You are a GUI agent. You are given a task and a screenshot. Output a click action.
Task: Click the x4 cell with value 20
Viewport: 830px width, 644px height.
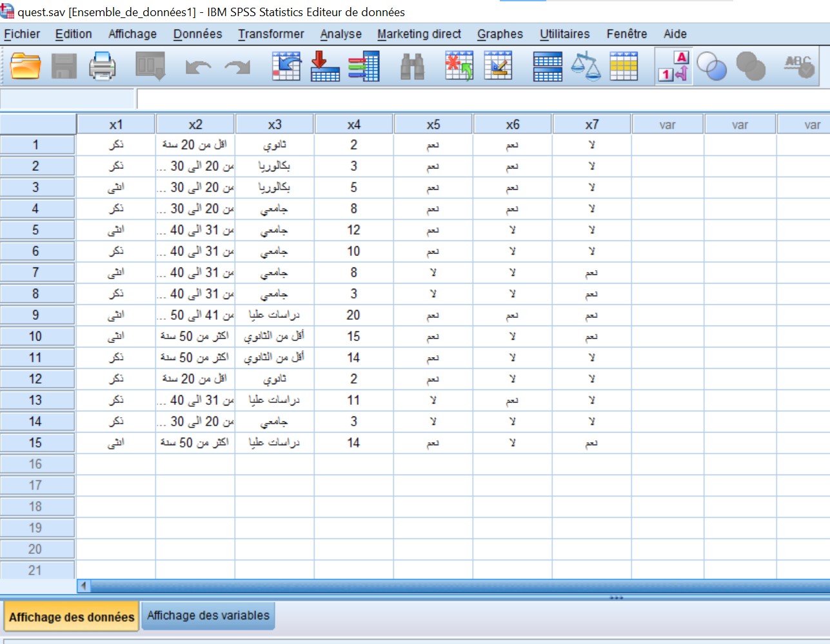[354, 315]
